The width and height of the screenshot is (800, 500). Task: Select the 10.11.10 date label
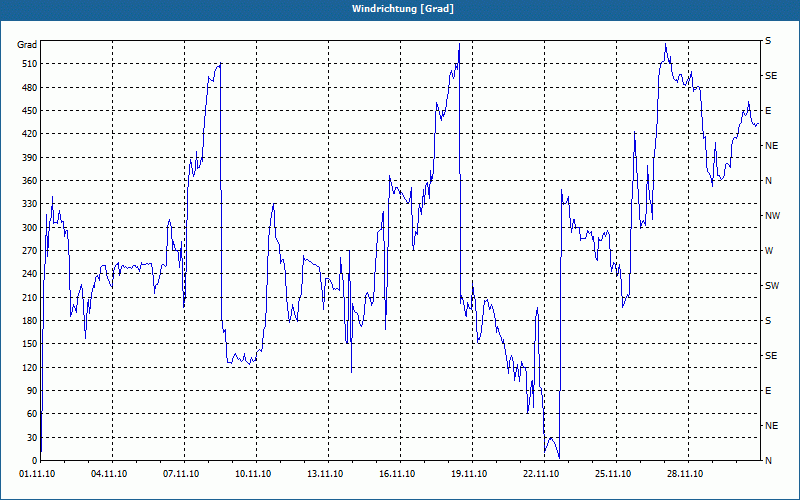pos(253,474)
